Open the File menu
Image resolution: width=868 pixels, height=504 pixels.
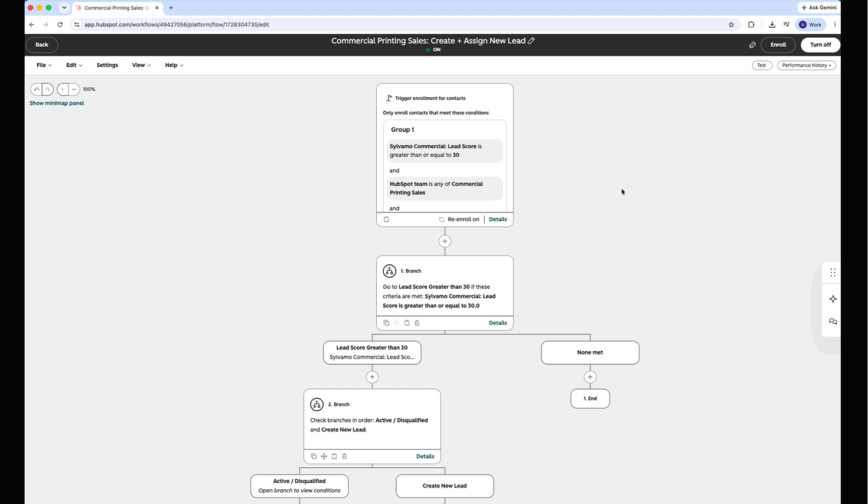point(44,65)
